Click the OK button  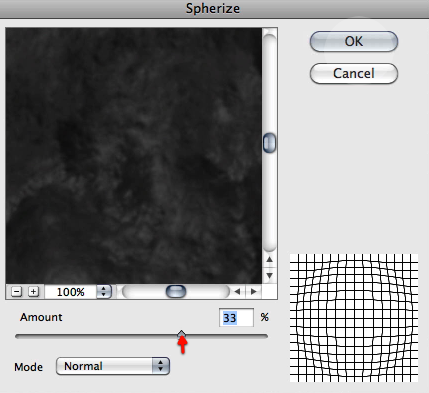coord(354,41)
